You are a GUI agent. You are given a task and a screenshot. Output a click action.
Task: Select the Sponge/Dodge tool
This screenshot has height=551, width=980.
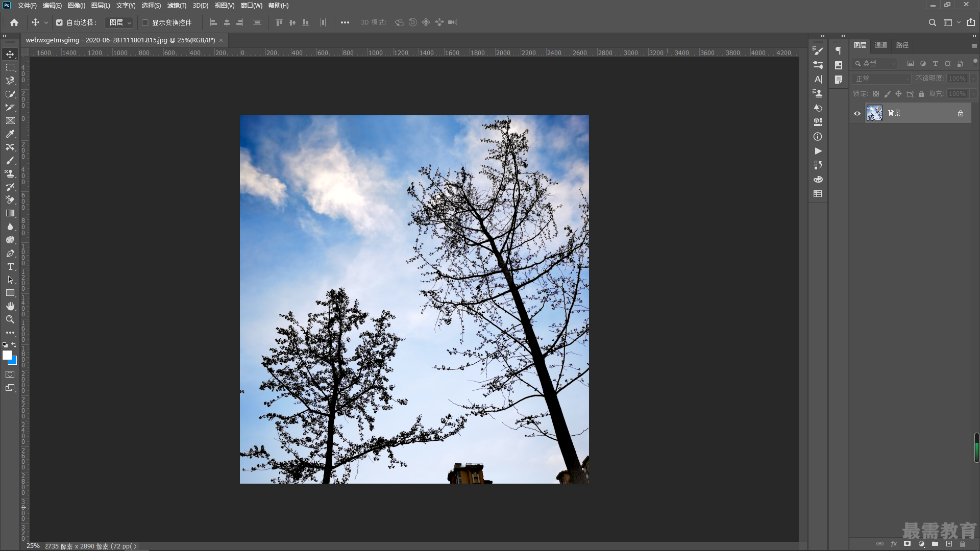pos(10,240)
